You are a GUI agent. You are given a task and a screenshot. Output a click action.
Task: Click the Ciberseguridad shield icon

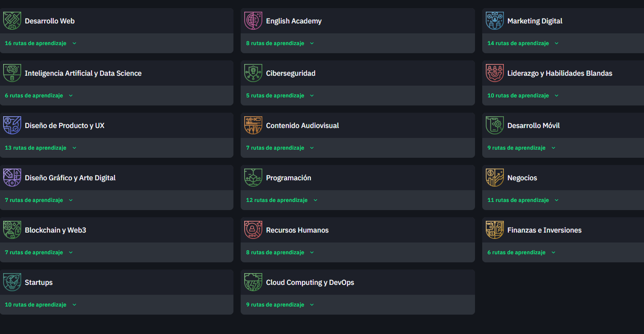click(x=253, y=73)
